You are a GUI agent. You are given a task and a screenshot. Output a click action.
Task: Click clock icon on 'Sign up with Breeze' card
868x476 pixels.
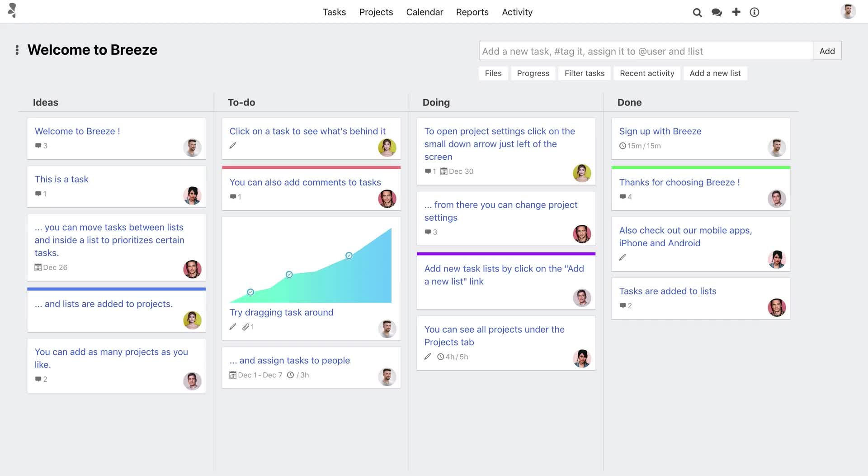tap(623, 146)
